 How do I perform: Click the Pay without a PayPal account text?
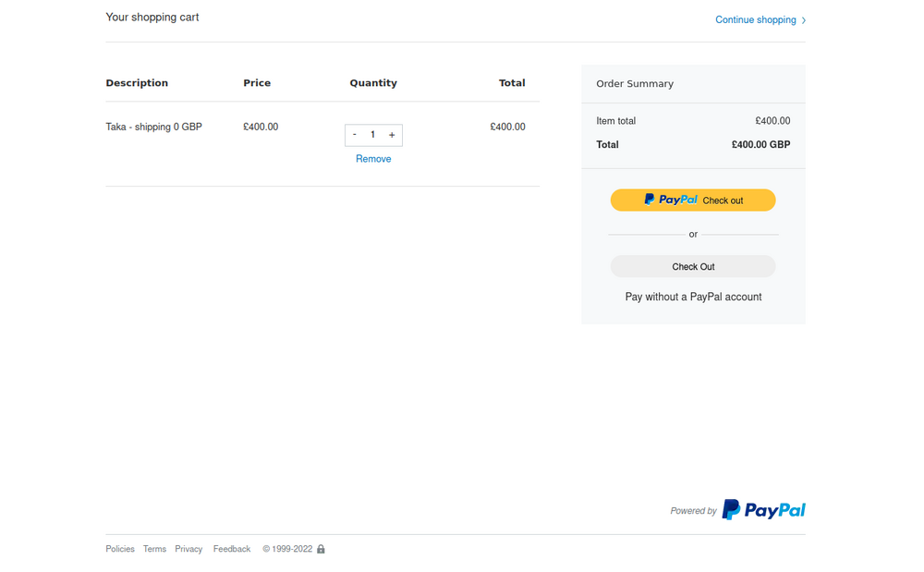pyautogui.click(x=693, y=297)
